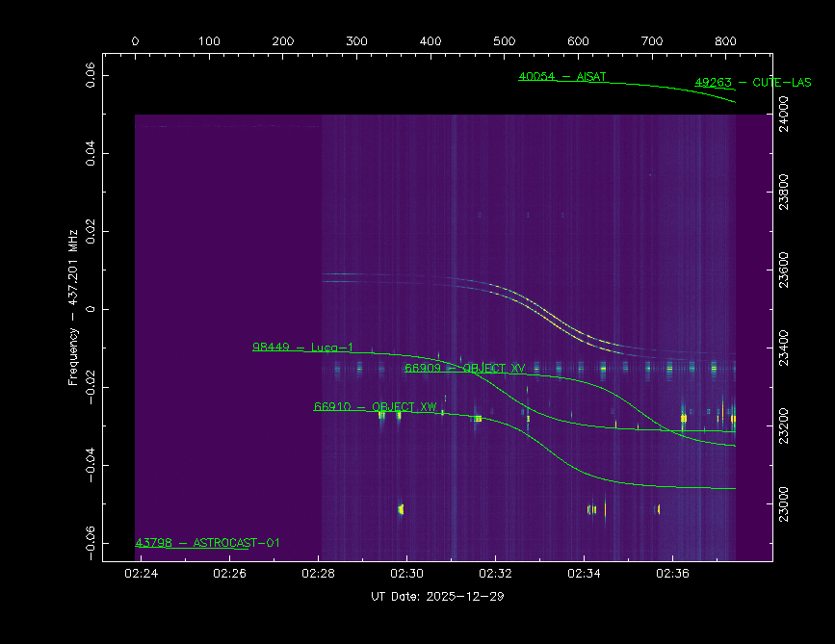Click the 40054 - AISAT satellite label
This screenshot has height=644, width=835.
click(x=562, y=76)
